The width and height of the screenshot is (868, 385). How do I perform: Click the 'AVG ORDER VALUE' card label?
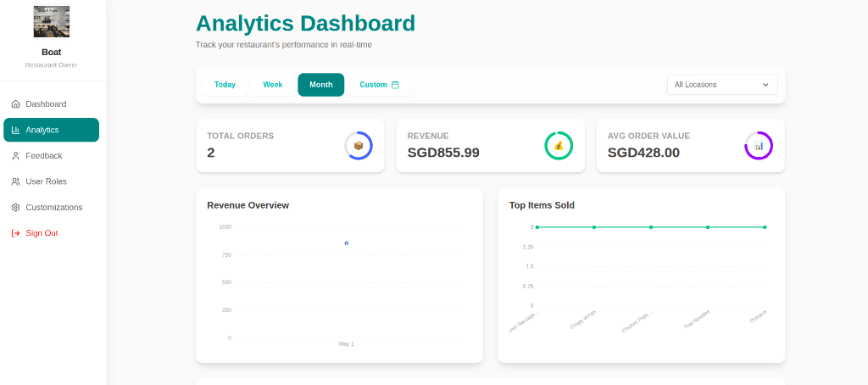tap(648, 136)
